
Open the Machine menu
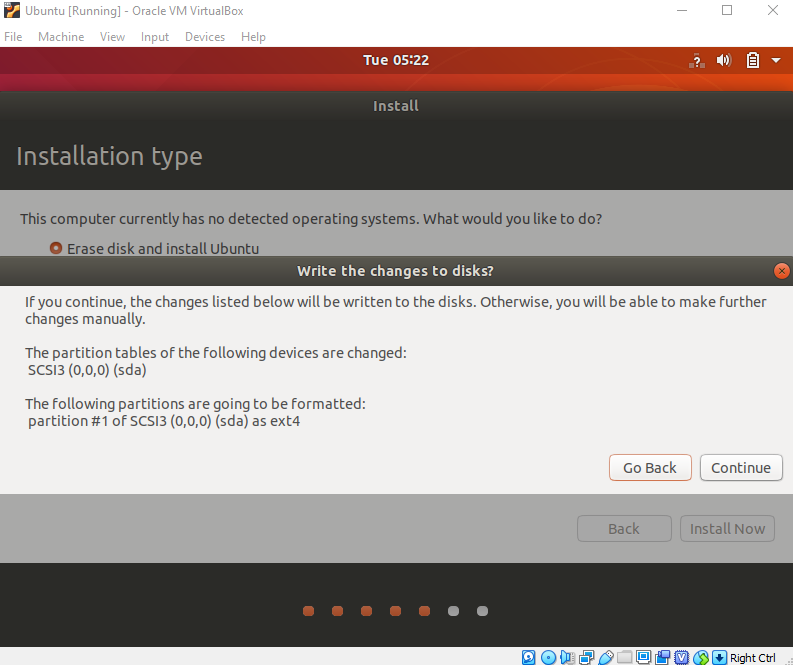click(x=61, y=37)
